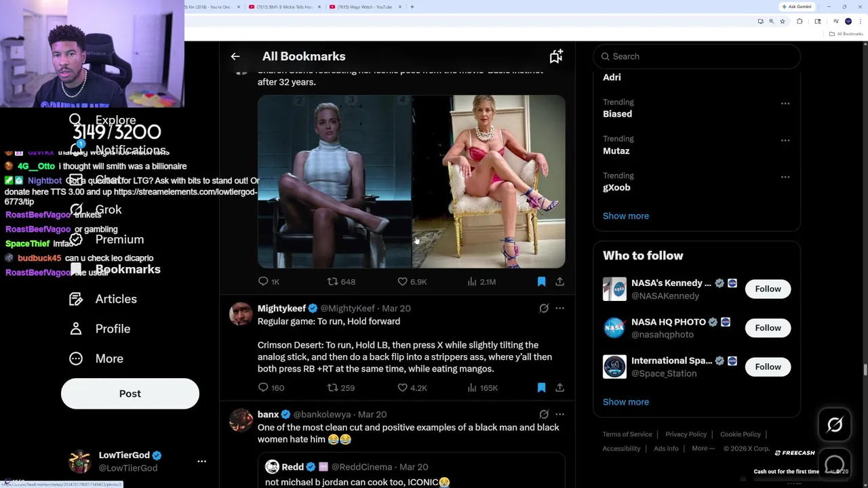Open the floating Grok button

pos(835,425)
